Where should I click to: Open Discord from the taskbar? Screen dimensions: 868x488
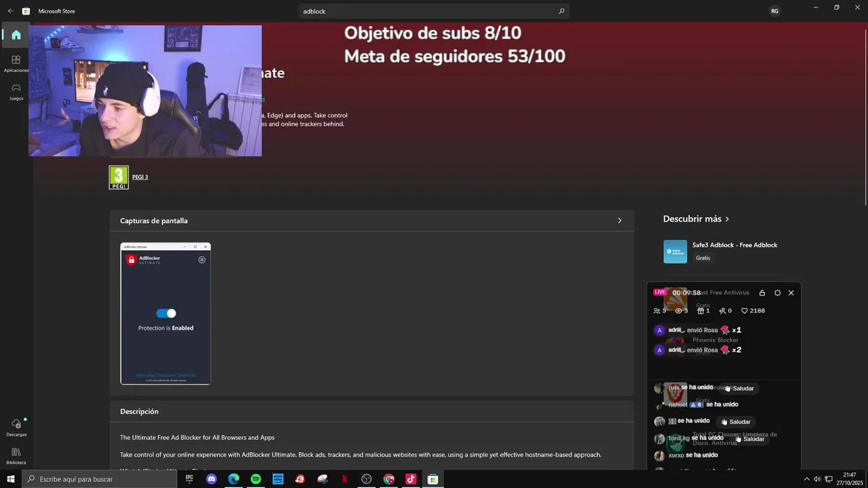point(212,479)
